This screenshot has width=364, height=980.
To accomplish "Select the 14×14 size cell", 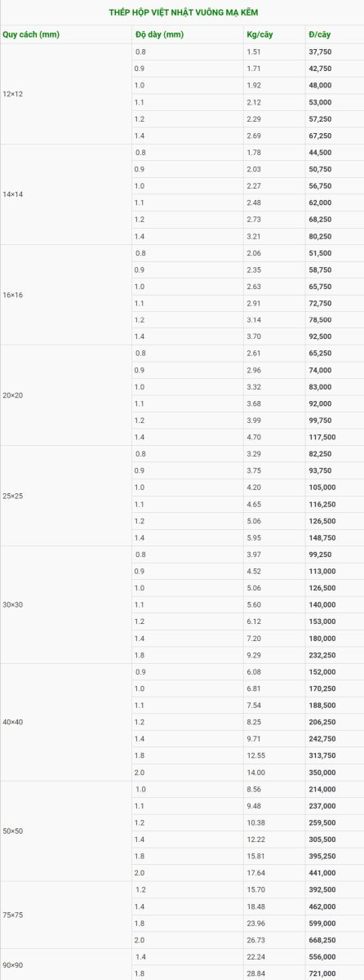I will tap(65, 194).
